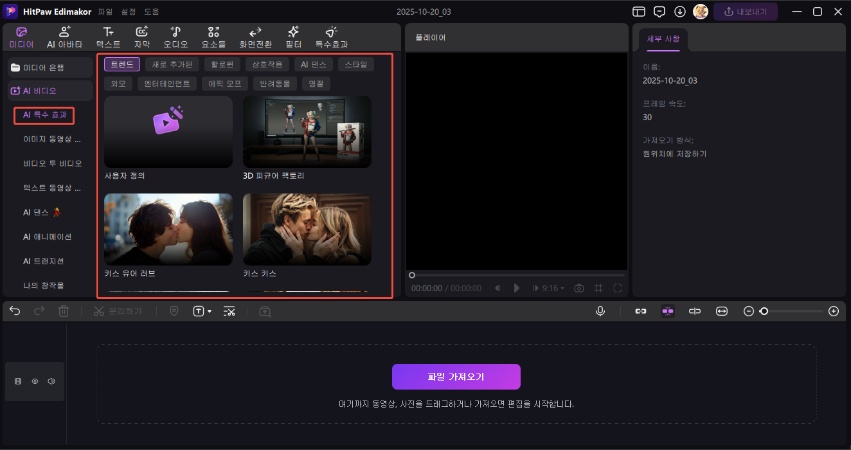Open the 파일 menu

tap(105, 11)
